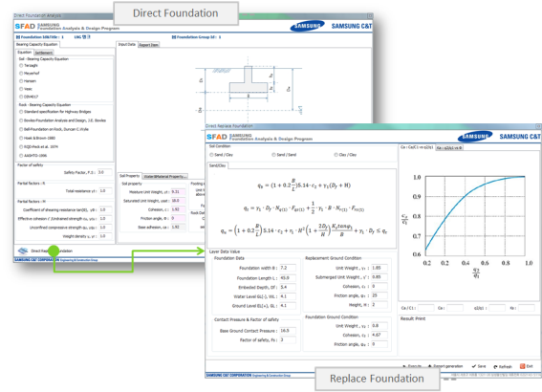542x392 pixels.
Task: Click the Foundation width B field
Action: coord(288,268)
